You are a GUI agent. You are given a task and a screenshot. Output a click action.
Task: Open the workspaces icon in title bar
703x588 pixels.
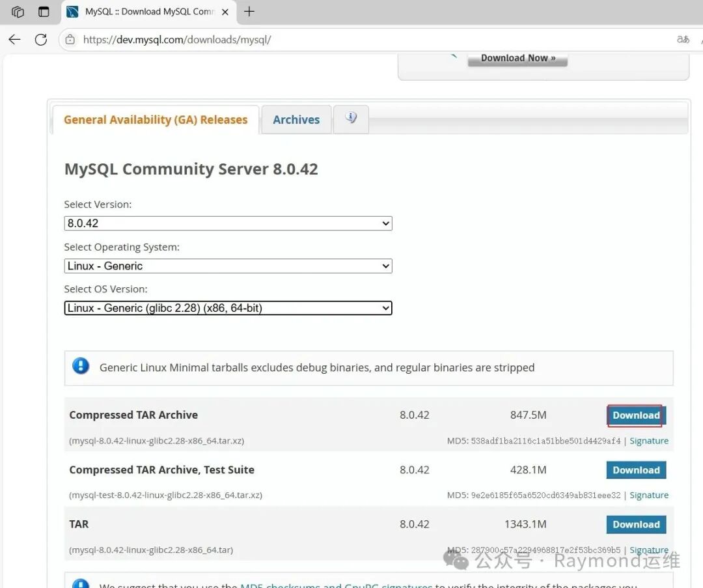coord(18,12)
